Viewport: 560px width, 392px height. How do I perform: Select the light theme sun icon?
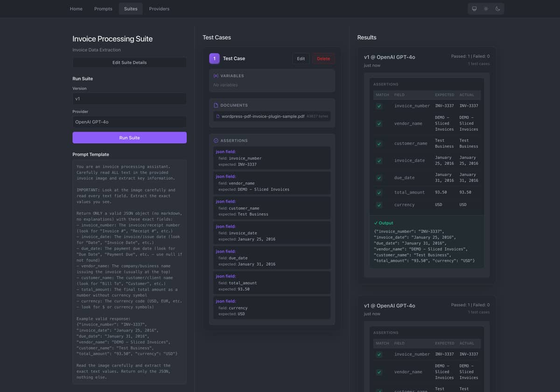[486, 9]
